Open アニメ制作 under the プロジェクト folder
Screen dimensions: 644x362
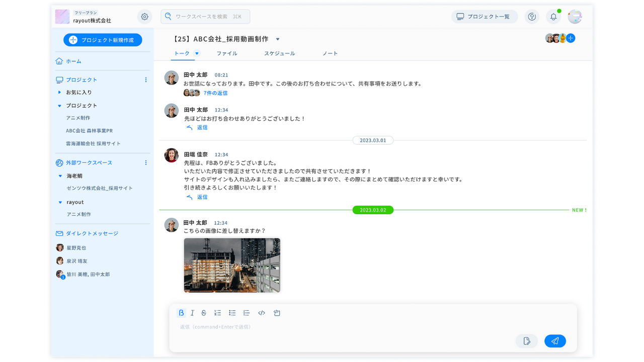[78, 118]
